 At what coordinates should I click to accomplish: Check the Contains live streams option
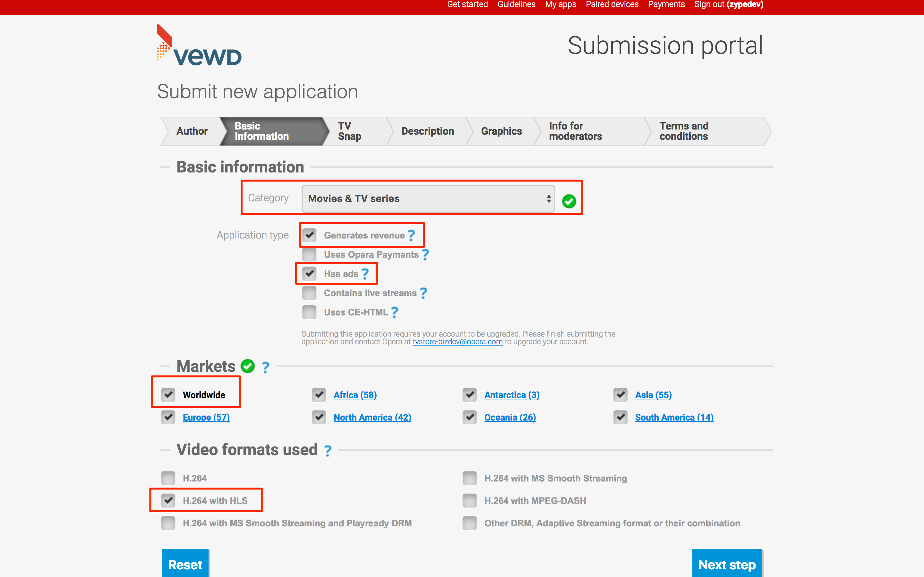[x=309, y=293]
